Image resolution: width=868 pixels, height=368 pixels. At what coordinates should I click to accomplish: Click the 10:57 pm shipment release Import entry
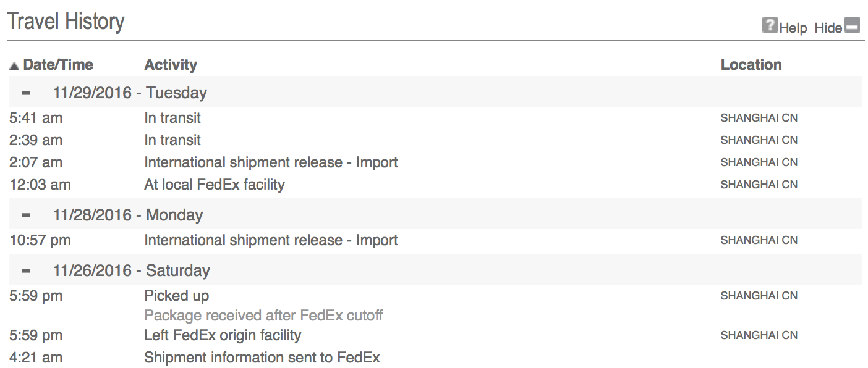coord(435,240)
